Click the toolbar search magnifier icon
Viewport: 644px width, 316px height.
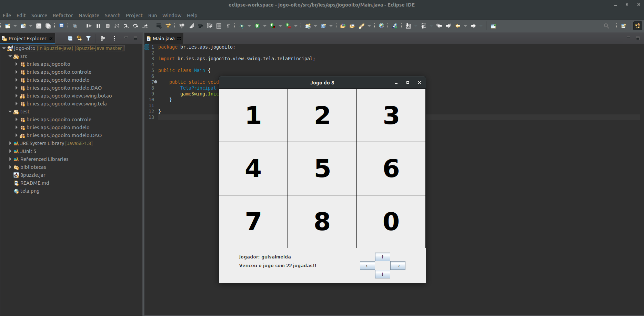pyautogui.click(x=606, y=26)
